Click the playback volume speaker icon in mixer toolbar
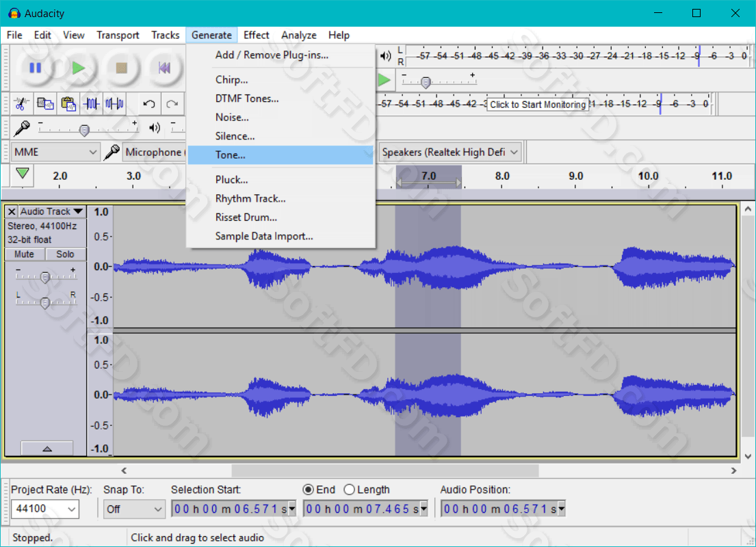Image resolution: width=756 pixels, height=547 pixels. tap(155, 128)
